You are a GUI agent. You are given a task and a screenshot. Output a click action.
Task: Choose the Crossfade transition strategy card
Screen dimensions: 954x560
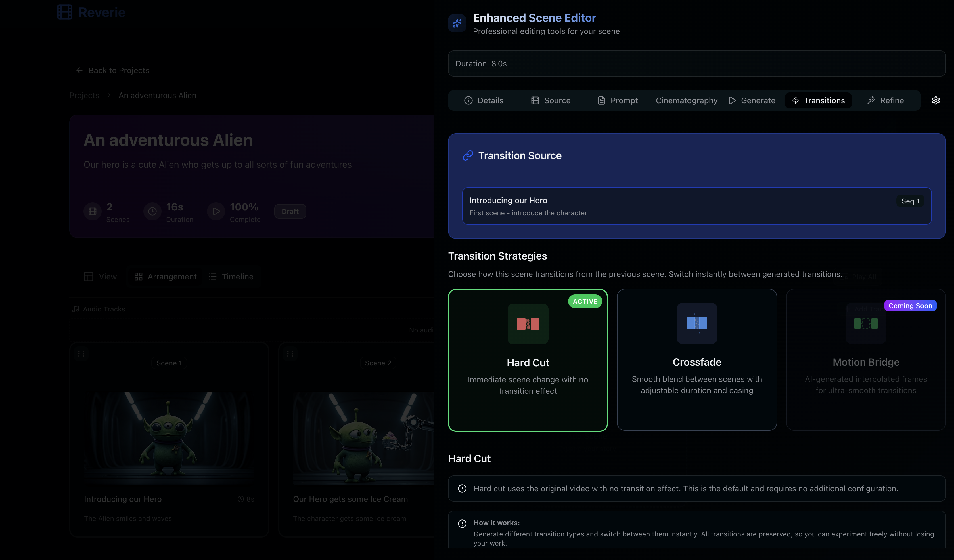click(696, 360)
